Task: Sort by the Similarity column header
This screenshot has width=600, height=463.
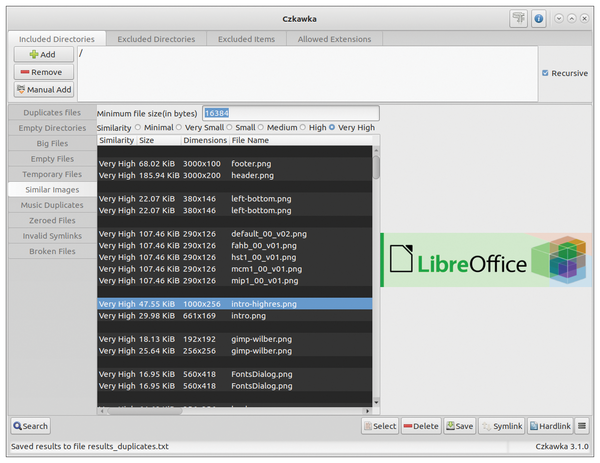Action: (x=117, y=140)
